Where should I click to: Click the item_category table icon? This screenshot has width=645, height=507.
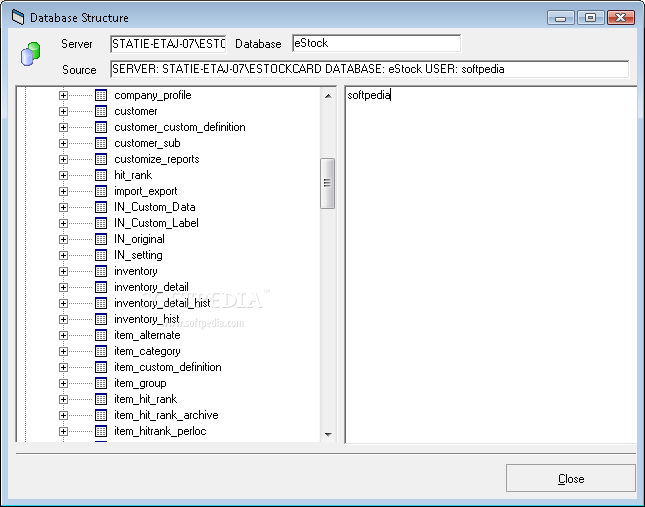tap(101, 351)
